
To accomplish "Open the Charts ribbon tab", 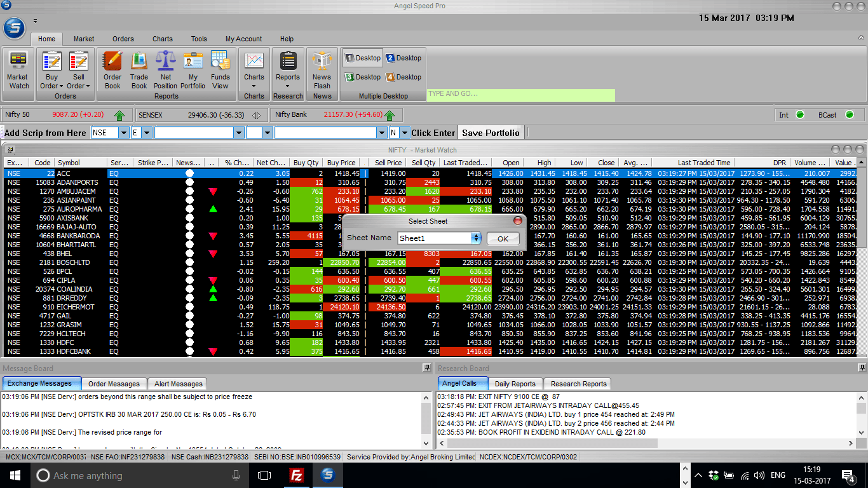I will coord(163,39).
